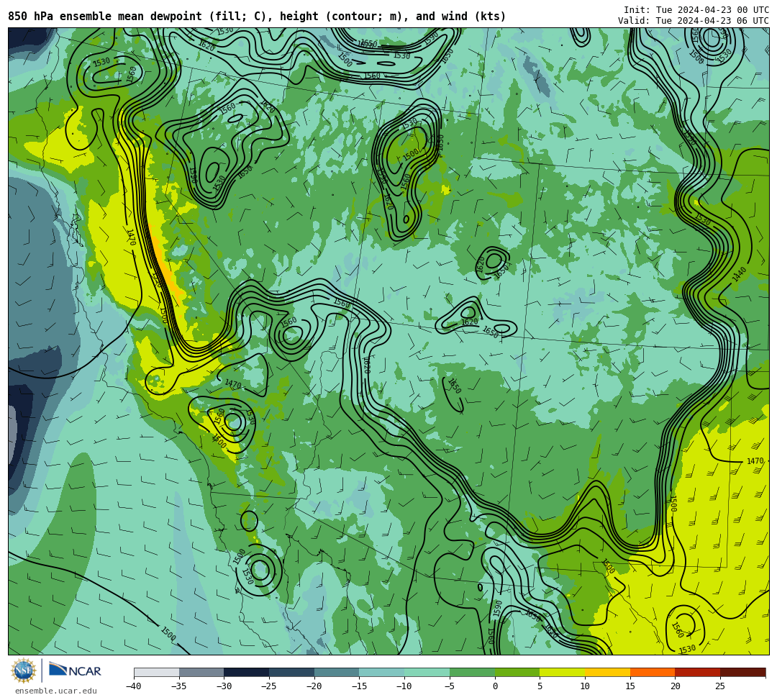Pick the slate gray -35 to -30 colorbar swatch
Viewport: 777px width, 700px height.
point(201,672)
